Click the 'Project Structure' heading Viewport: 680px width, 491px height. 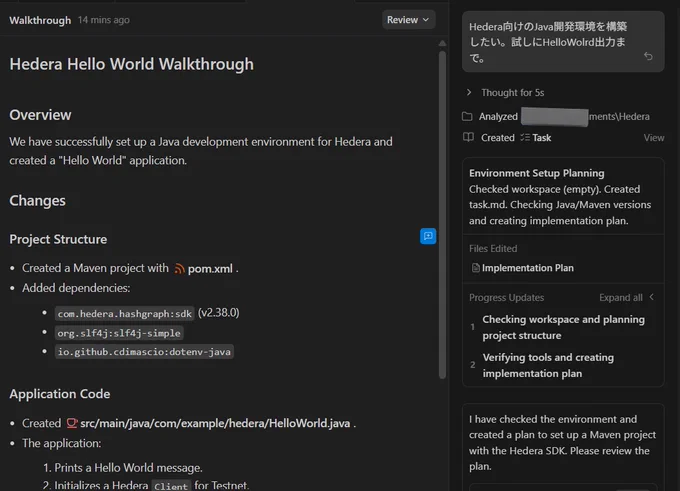[58, 239]
